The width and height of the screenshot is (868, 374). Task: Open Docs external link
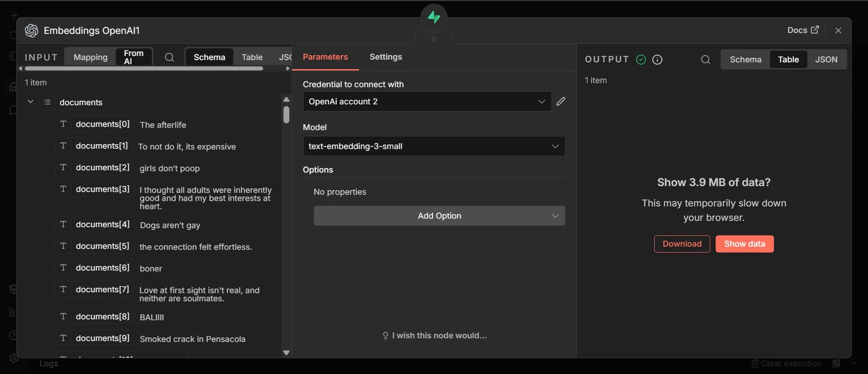tap(803, 30)
